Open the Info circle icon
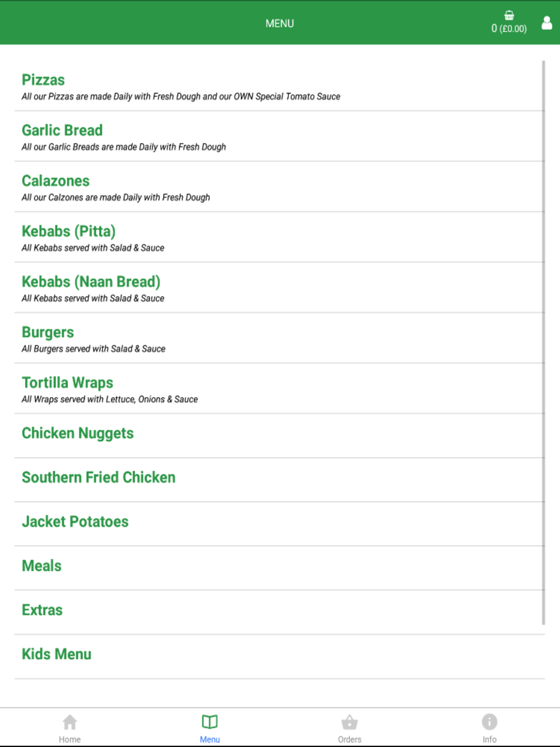 click(489, 722)
